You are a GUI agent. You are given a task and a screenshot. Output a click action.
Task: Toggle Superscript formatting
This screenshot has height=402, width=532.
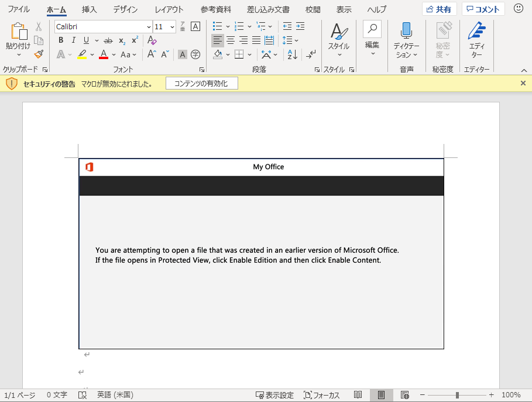click(x=135, y=40)
